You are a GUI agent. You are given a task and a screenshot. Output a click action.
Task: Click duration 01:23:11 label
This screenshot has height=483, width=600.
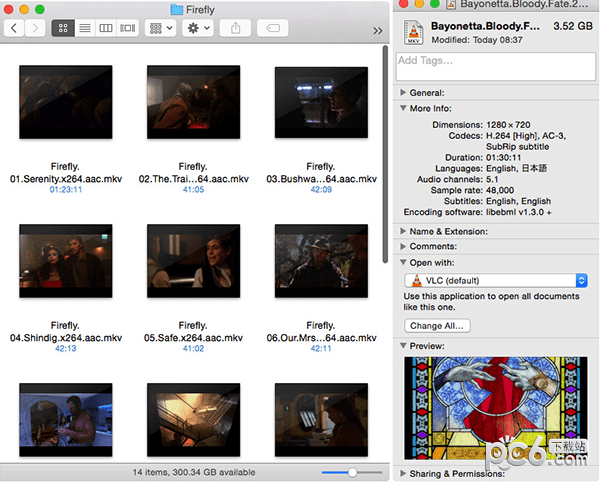coord(66,189)
